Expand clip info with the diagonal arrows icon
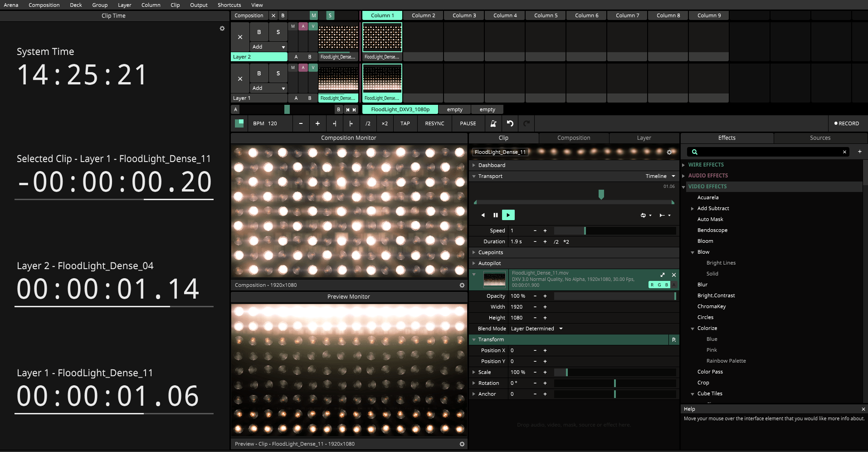The height and width of the screenshot is (452, 868). [x=663, y=275]
